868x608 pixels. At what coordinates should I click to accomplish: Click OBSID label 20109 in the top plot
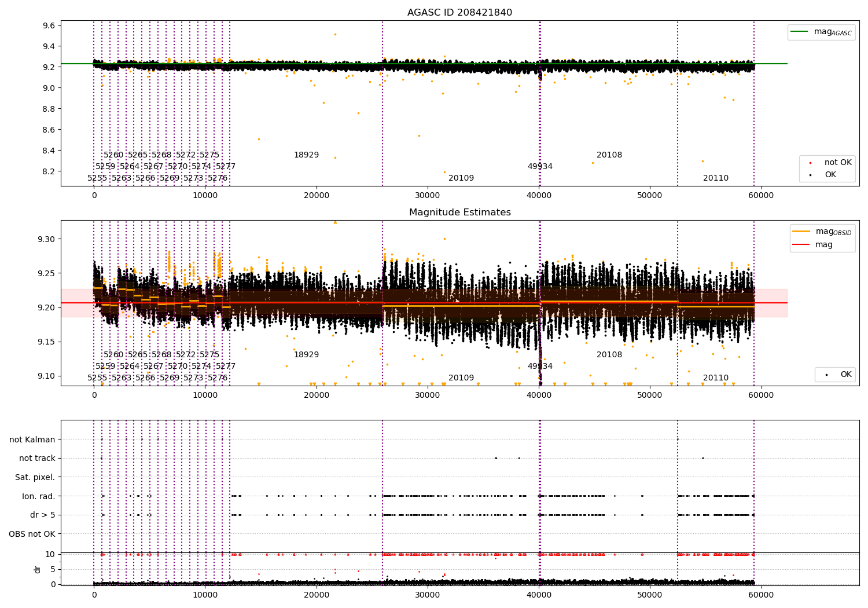point(461,178)
